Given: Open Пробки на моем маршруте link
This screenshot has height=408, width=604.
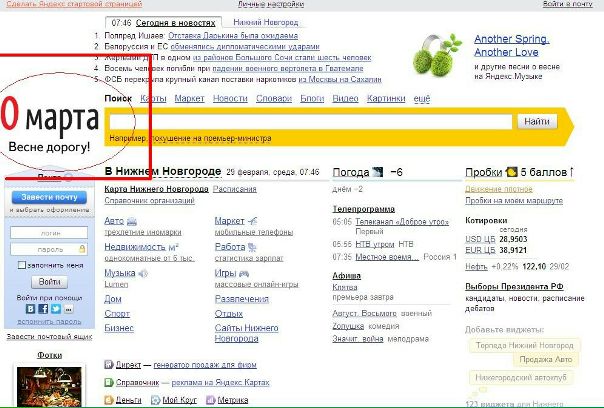Looking at the screenshot, I should pos(514,201).
